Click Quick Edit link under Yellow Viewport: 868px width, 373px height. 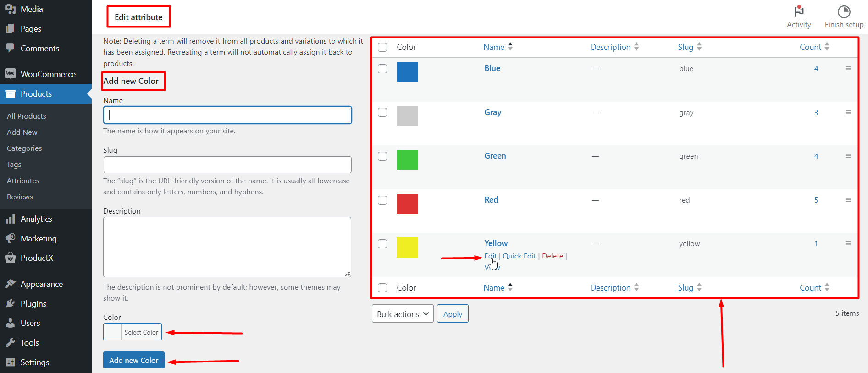tap(519, 256)
